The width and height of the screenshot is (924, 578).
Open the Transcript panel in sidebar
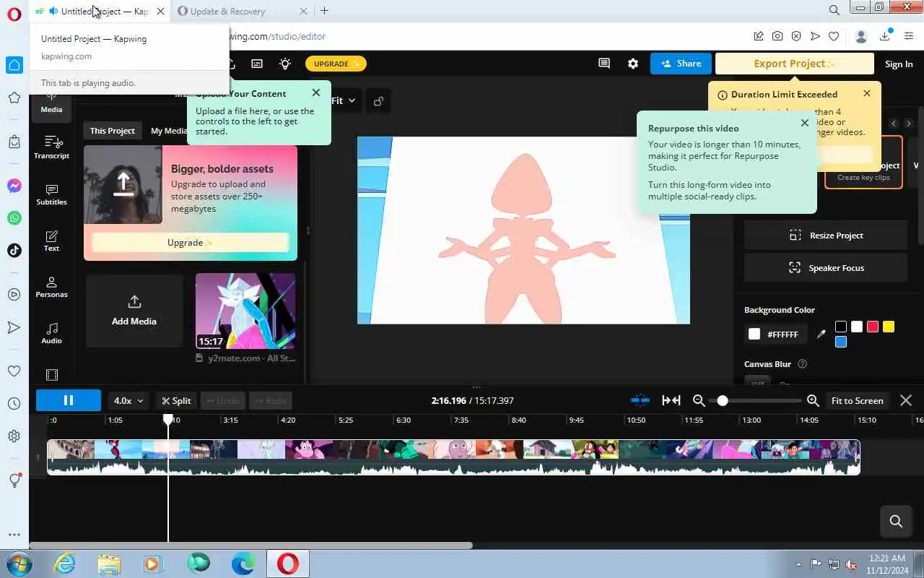click(51, 147)
